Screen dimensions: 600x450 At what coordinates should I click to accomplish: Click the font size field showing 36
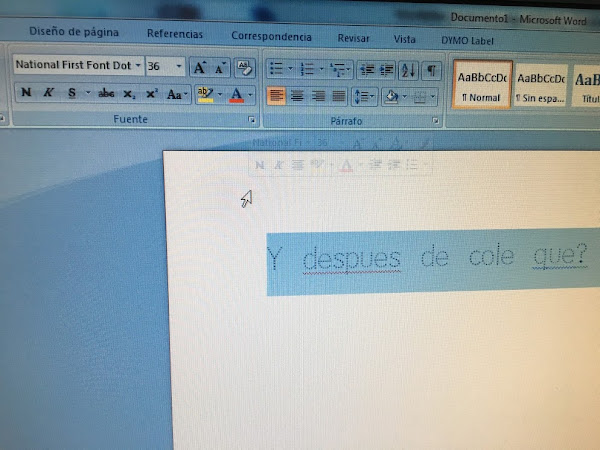click(x=160, y=66)
